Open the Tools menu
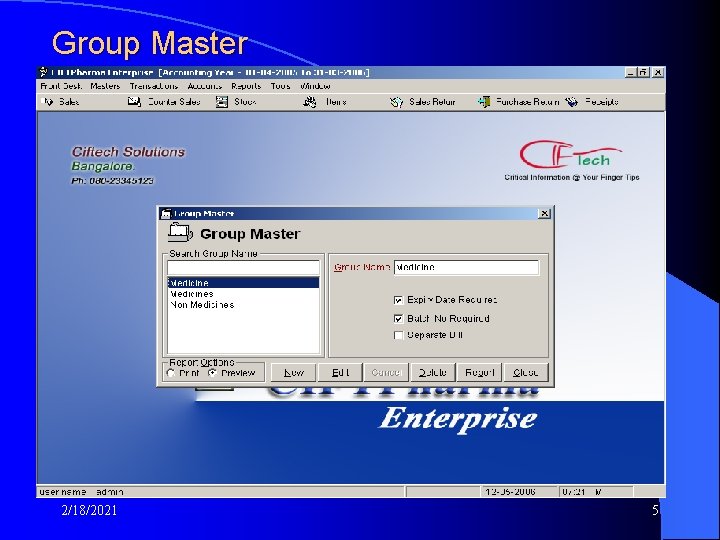The width and height of the screenshot is (720, 540). (281, 86)
